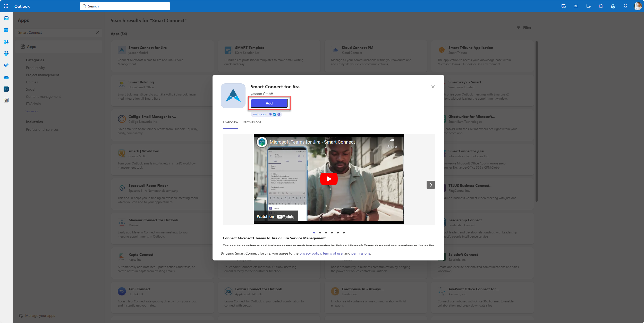Open Kloud Connect PM app card
The width and height of the screenshot is (644, 323).
(376, 56)
